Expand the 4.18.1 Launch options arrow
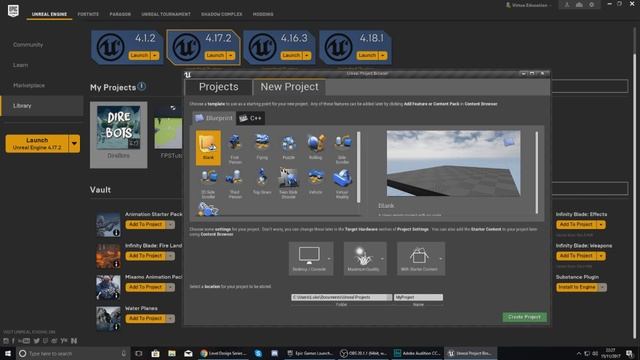Screen dimensions: 640x360 pos(383,56)
